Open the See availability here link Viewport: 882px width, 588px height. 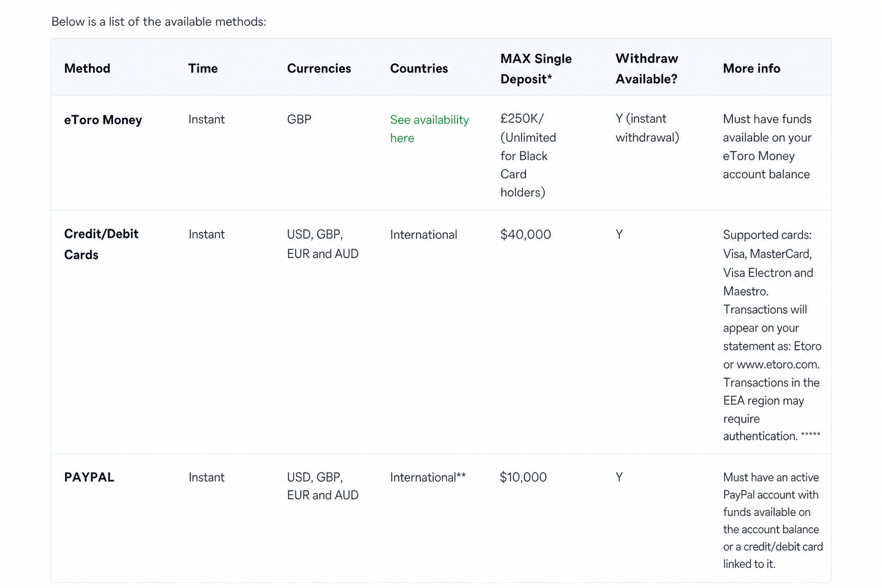pyautogui.click(x=429, y=129)
